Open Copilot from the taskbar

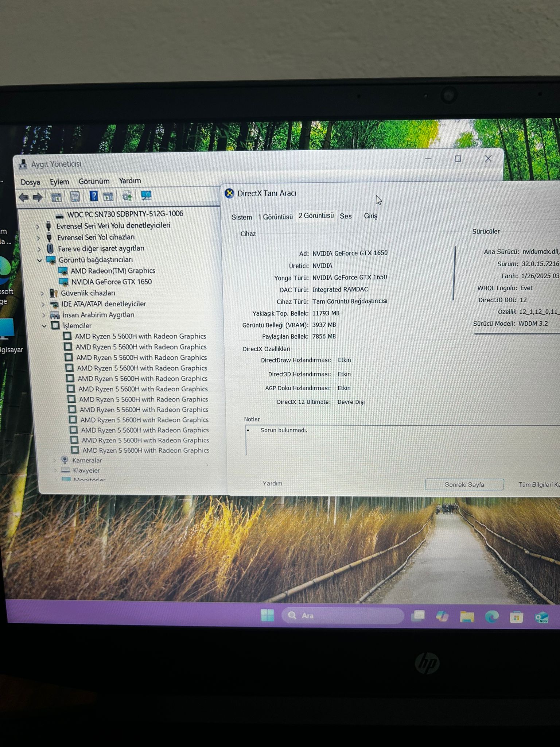pos(442,616)
